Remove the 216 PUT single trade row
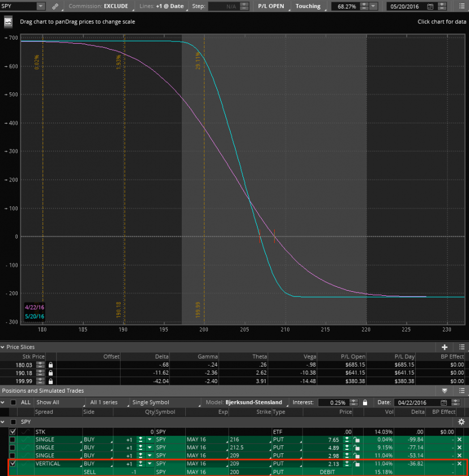Viewport: 469px width, 476px height. (x=459, y=440)
